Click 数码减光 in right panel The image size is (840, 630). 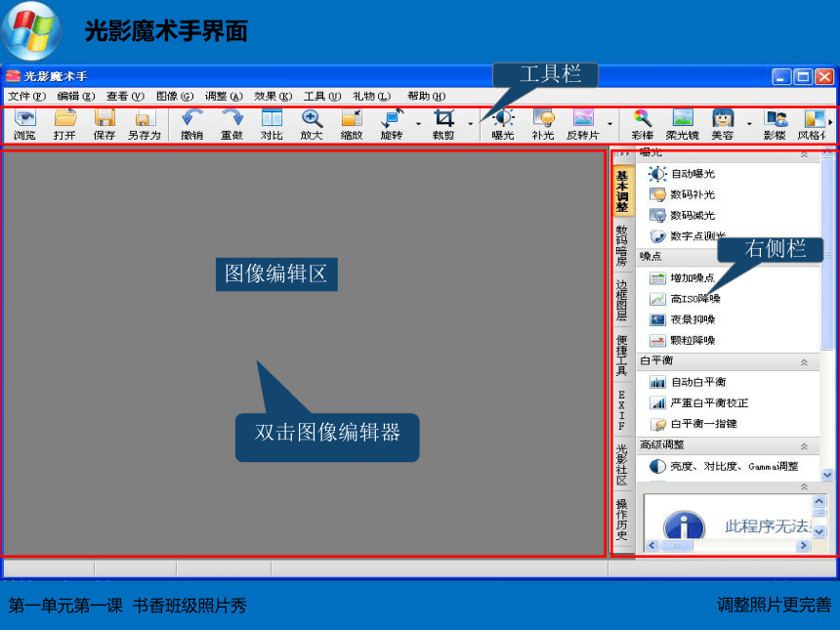coord(682,215)
